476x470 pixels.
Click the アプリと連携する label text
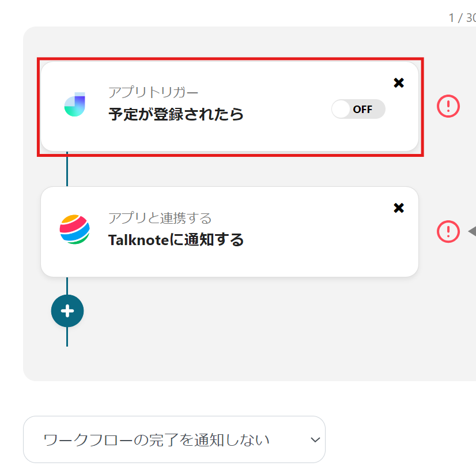coord(160,218)
